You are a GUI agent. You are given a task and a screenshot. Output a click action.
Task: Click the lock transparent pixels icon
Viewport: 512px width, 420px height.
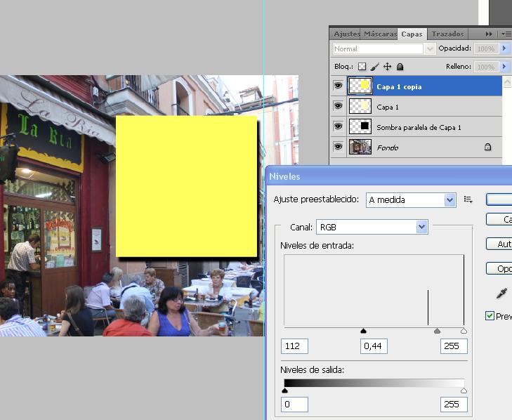[362, 67]
